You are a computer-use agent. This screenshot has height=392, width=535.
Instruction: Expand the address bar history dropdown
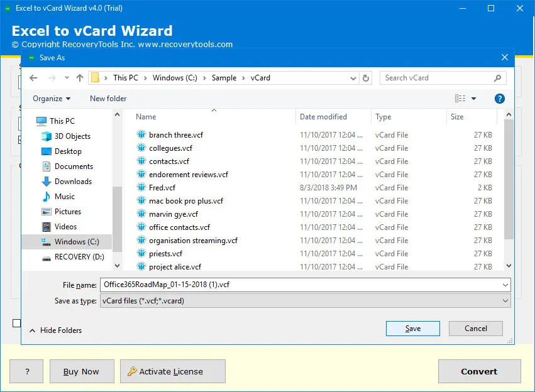click(x=353, y=78)
